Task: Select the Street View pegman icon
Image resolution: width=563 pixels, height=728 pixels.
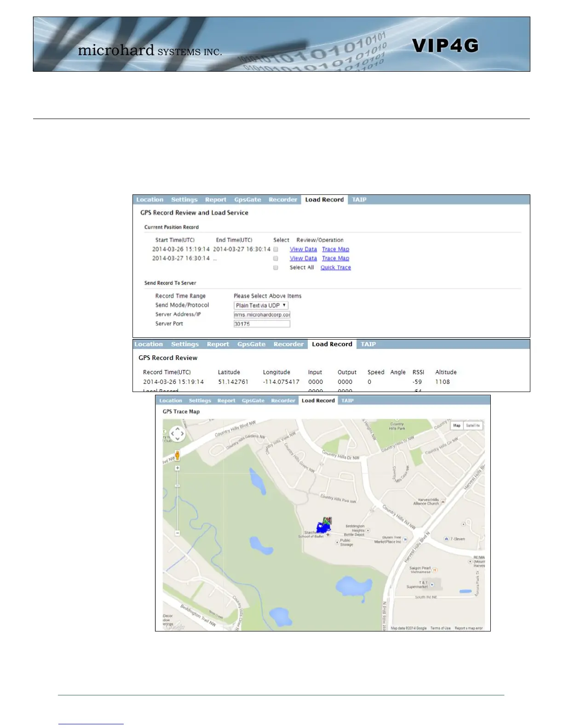Action: click(x=177, y=455)
